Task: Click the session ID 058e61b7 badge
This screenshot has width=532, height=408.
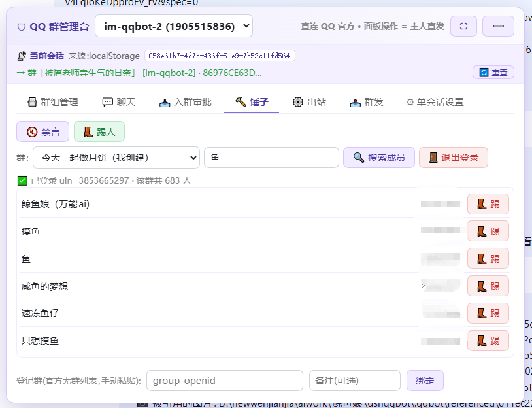Action: tap(220, 56)
